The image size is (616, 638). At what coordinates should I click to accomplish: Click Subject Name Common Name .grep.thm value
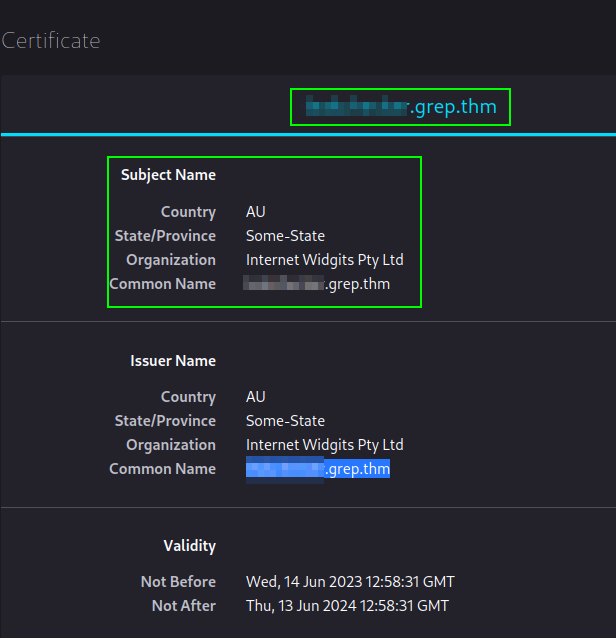[x=317, y=284]
